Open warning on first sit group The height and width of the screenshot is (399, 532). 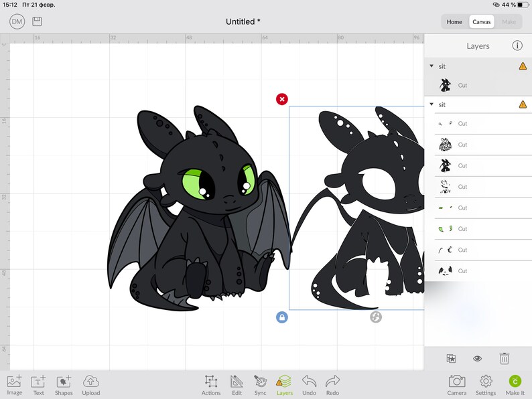coord(523,66)
